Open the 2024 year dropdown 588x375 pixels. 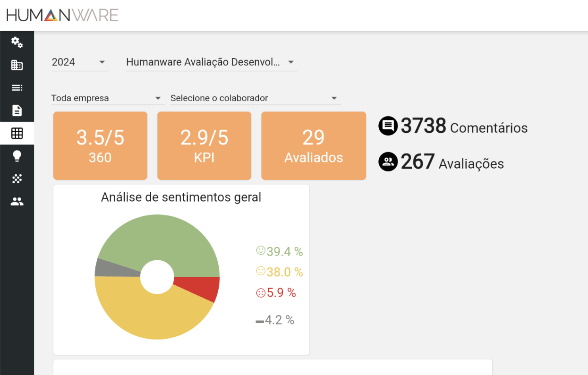80,62
